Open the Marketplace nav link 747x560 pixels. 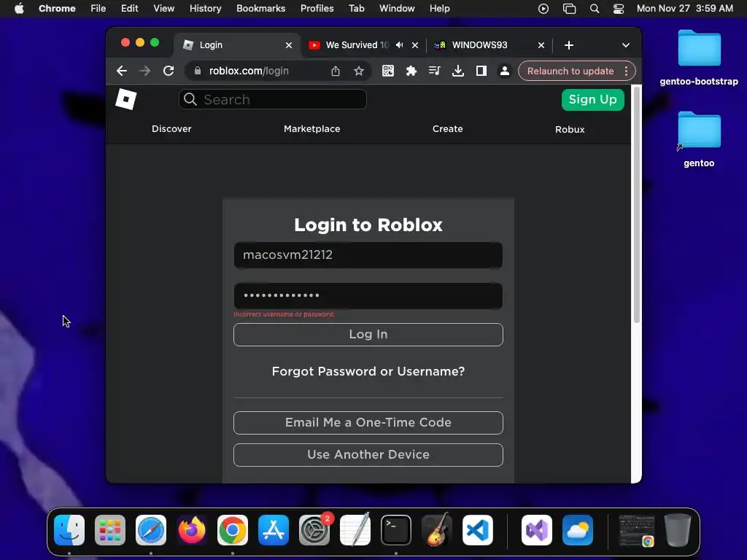(312, 128)
